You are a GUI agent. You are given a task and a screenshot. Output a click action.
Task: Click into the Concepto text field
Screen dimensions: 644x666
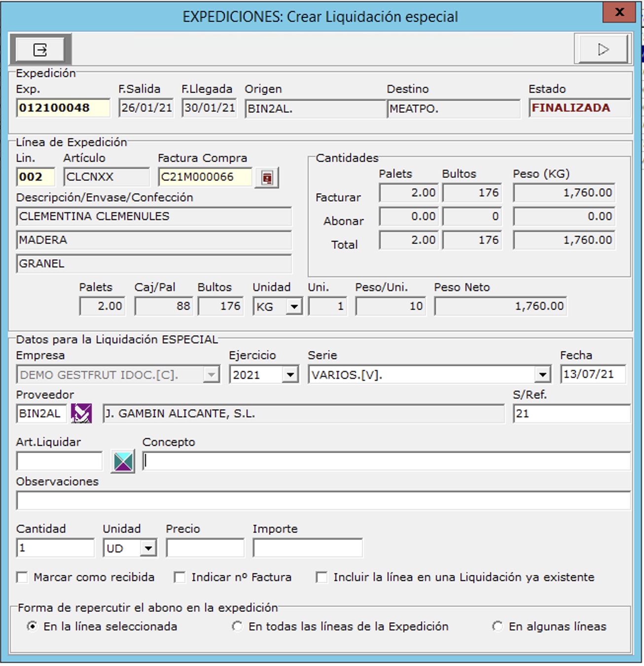pyautogui.click(x=386, y=462)
